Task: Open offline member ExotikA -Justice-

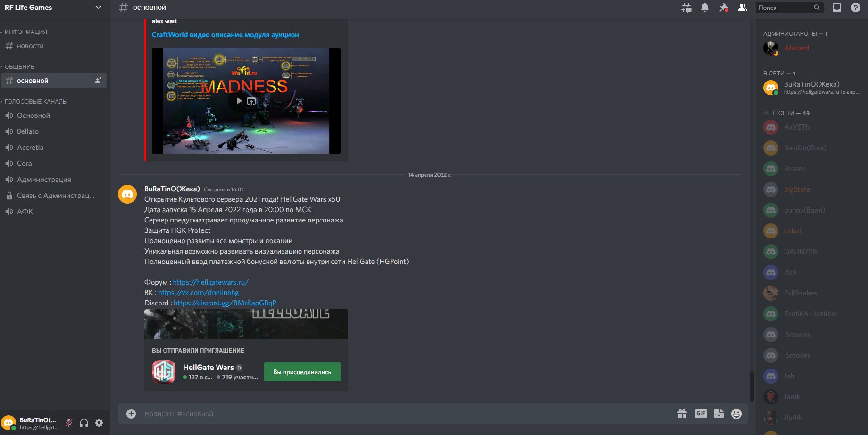Action: [812, 314]
